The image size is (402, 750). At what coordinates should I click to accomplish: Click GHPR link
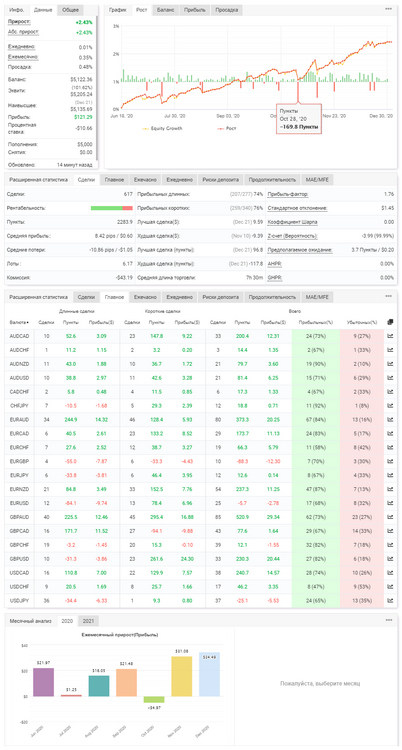[x=274, y=277]
